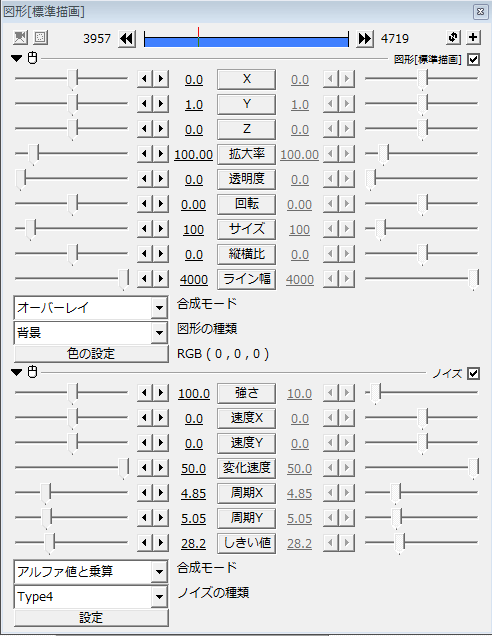Viewport: 492px width, 636px height.
Task: Uncheck the 図形[標準描画] checkbox
Action: coord(473,60)
